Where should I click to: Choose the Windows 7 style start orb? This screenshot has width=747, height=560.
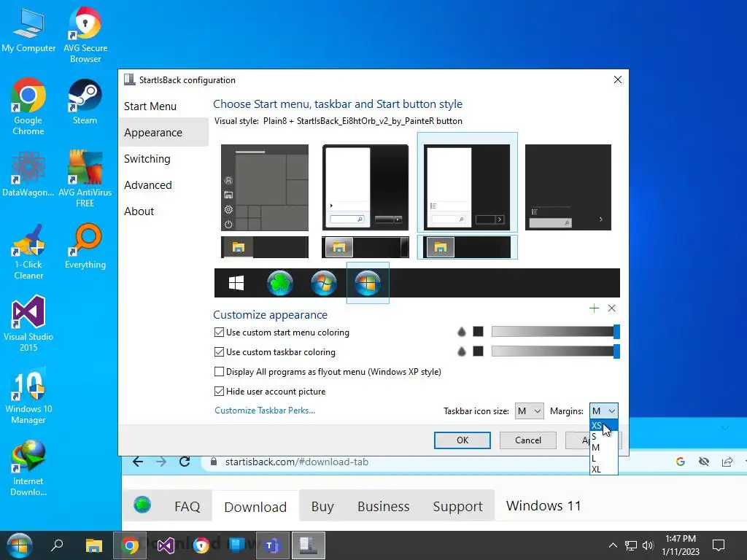[x=324, y=283]
